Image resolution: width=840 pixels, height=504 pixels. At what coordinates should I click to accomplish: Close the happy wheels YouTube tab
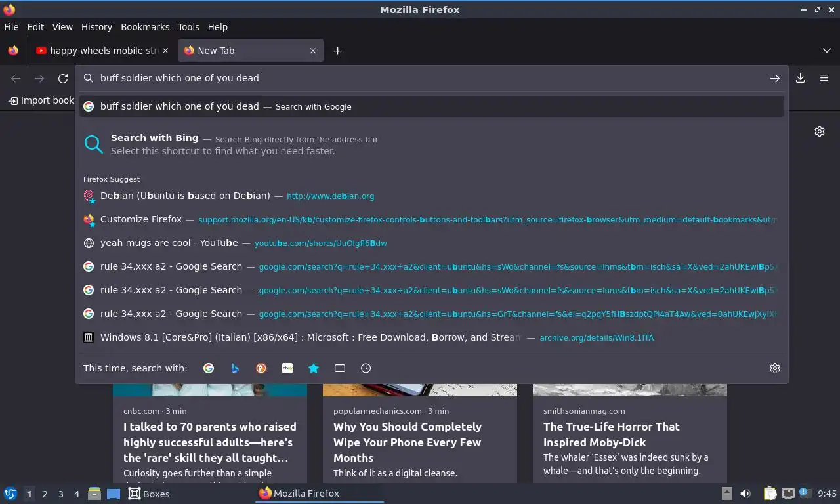tap(165, 51)
